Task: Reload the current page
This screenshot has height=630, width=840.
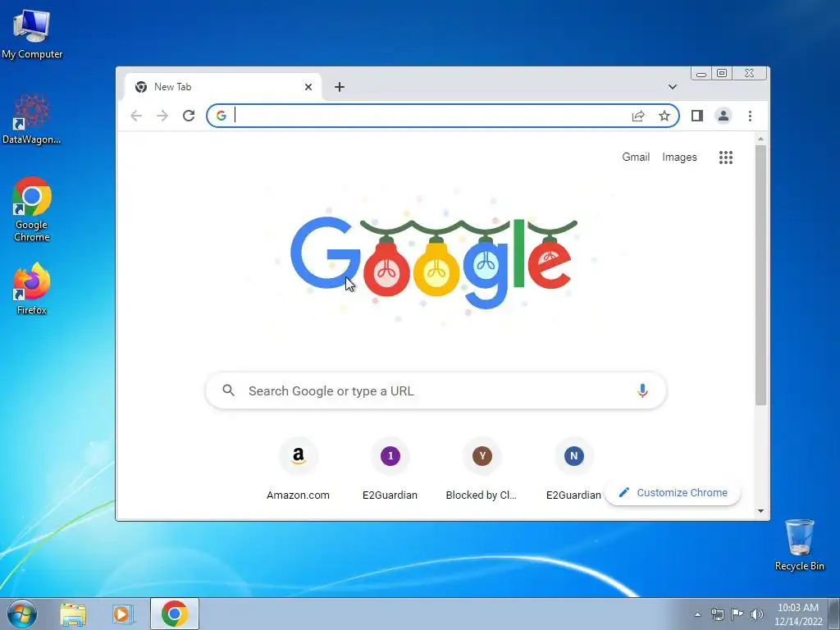Action: pyautogui.click(x=189, y=116)
